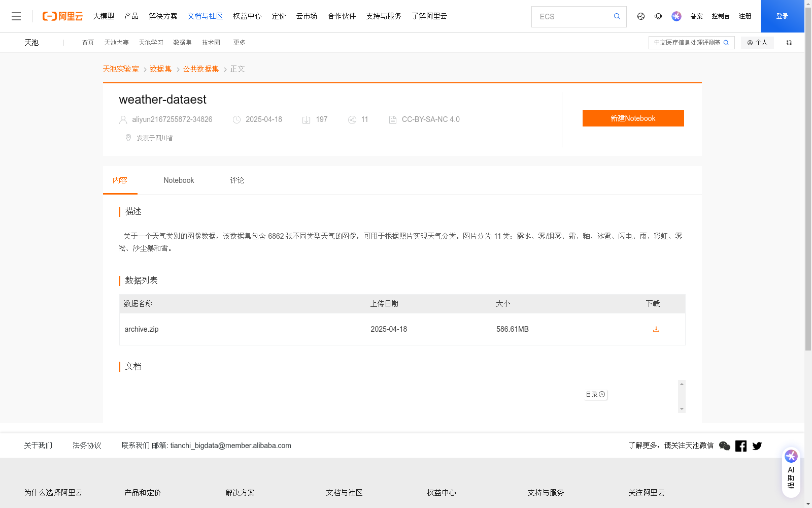
Task: Go to 数据集 breadcrumb link
Action: pyautogui.click(x=161, y=69)
